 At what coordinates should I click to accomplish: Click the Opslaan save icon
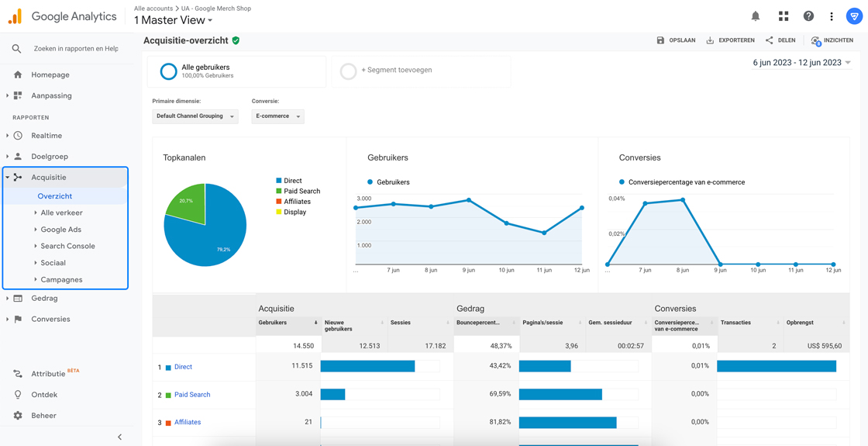tap(660, 40)
